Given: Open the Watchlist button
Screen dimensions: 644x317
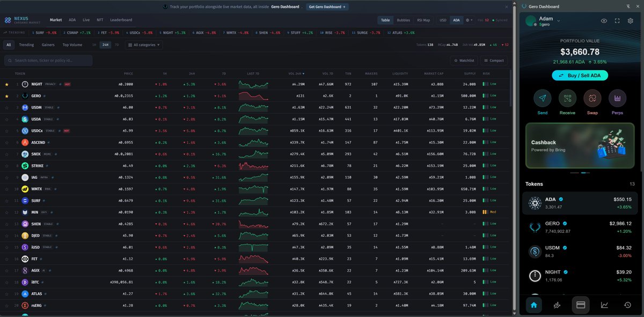Looking at the screenshot, I should [464, 61].
